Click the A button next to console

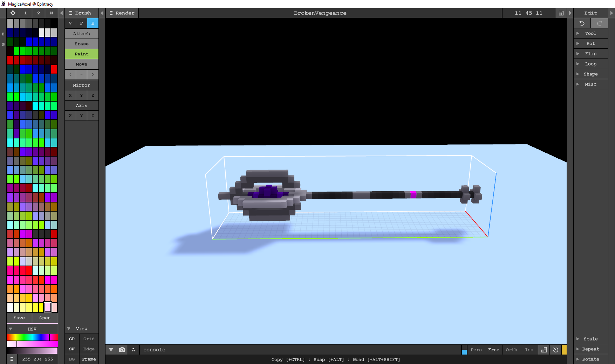click(134, 350)
